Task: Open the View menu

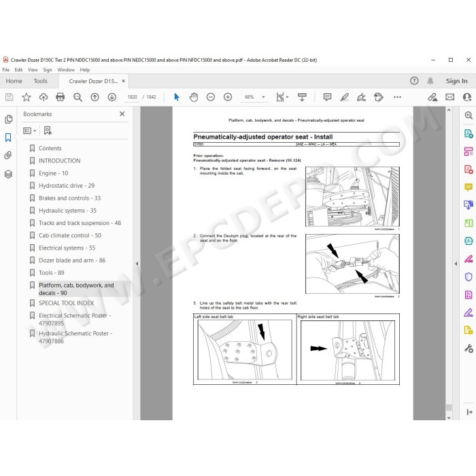Action: click(33, 70)
